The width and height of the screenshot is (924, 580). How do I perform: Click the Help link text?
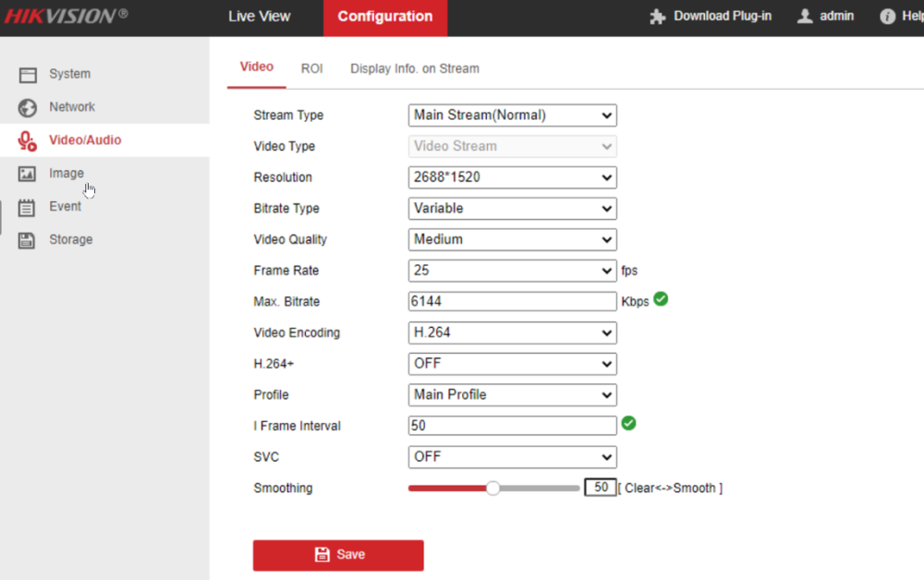point(912,16)
